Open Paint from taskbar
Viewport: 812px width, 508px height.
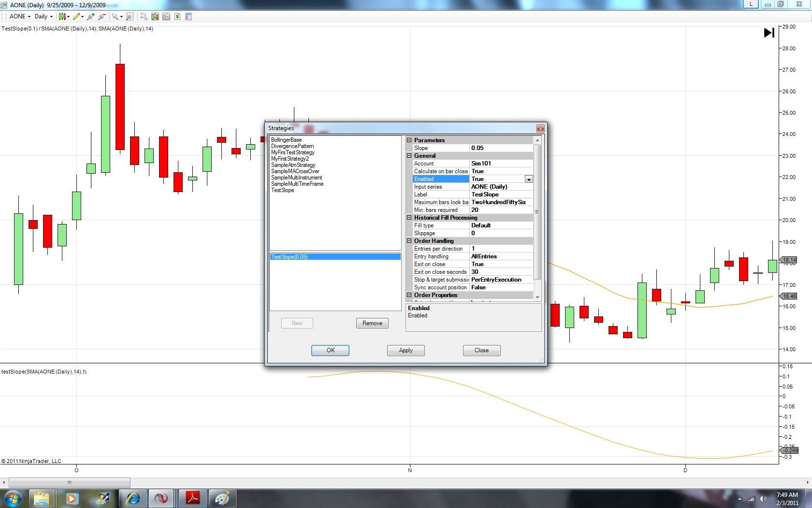pos(222,498)
